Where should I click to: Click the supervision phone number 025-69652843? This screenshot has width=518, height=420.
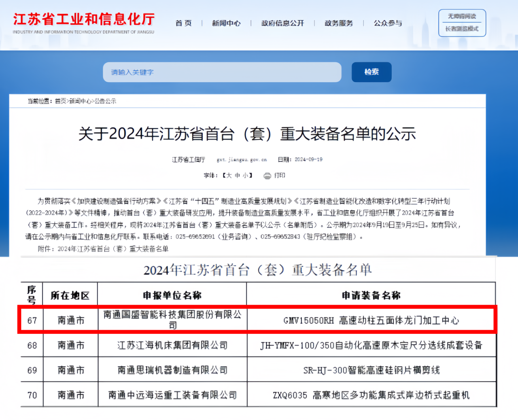(280, 237)
